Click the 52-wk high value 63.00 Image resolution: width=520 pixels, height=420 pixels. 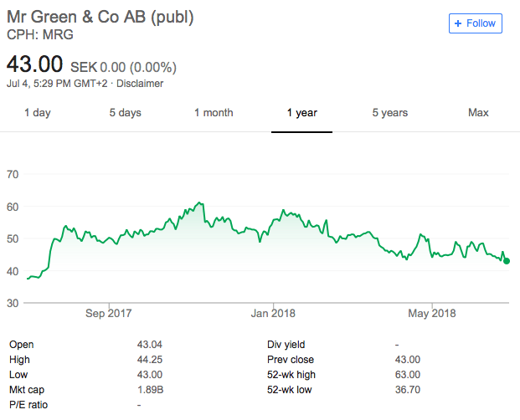coord(408,375)
